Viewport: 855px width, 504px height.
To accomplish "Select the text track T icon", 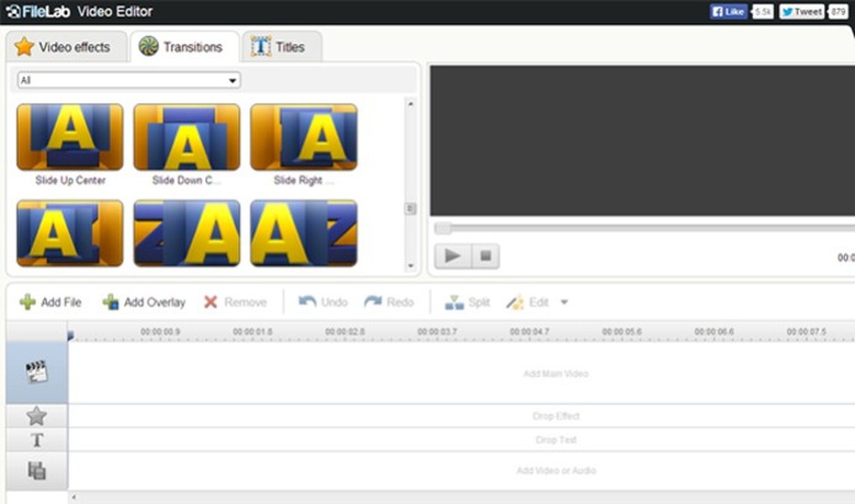I will [36, 440].
